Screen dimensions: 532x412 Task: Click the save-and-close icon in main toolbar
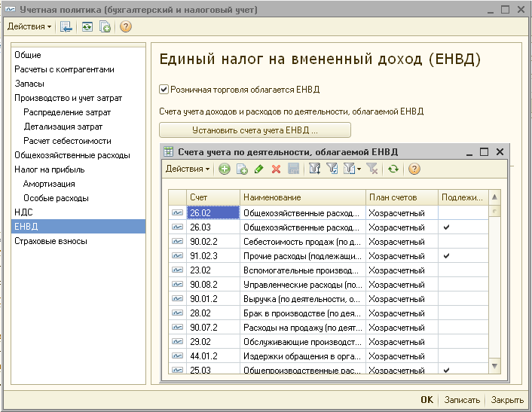click(66, 26)
